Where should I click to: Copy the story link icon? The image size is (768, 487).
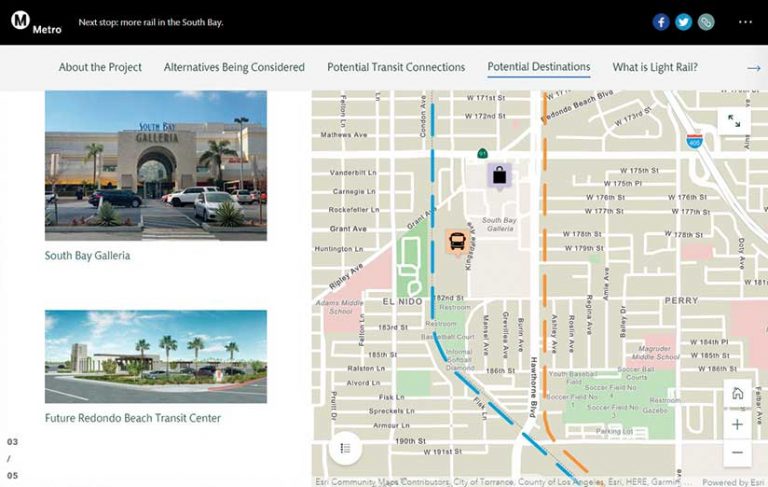tap(706, 22)
